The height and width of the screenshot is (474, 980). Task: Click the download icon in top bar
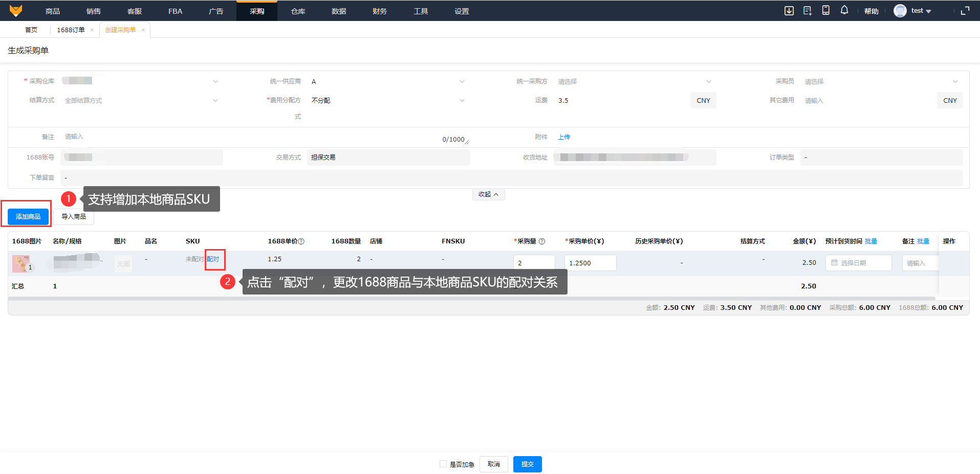pyautogui.click(x=789, y=11)
